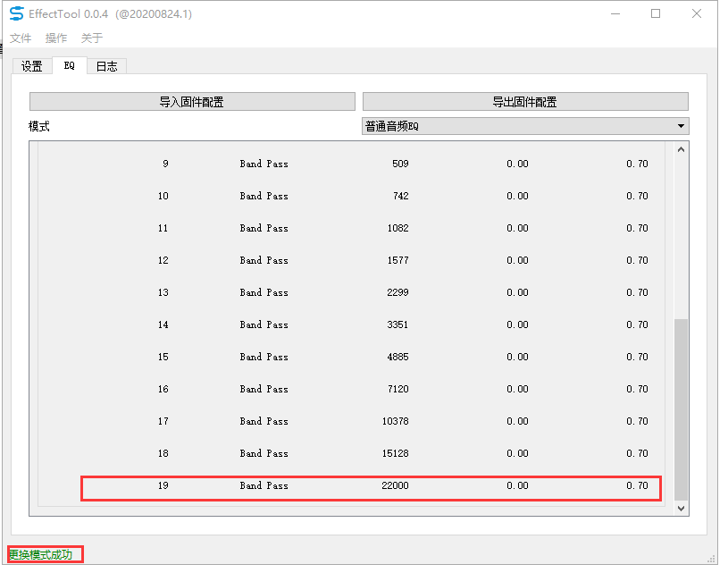Switch to the 设置 tab

click(32, 66)
